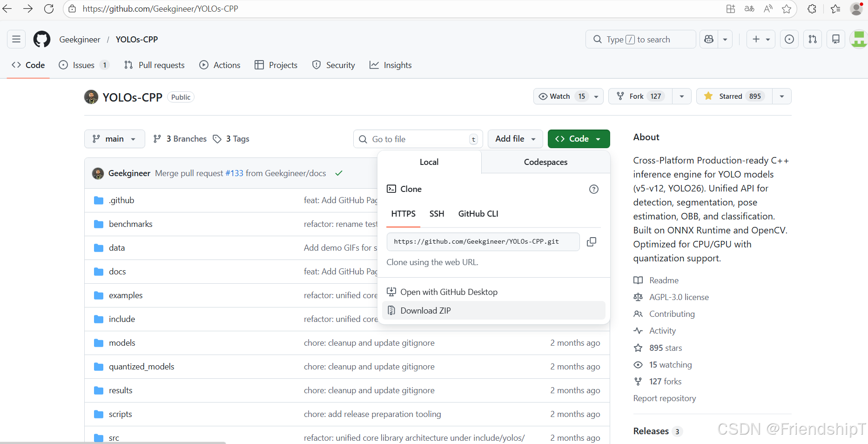The height and width of the screenshot is (444, 868).
Task: Expand the Copilot dropdown arrow in the header
Action: [x=725, y=39]
